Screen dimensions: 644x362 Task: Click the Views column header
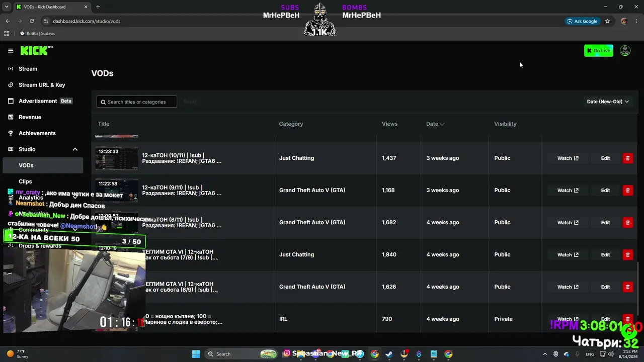[x=389, y=124]
